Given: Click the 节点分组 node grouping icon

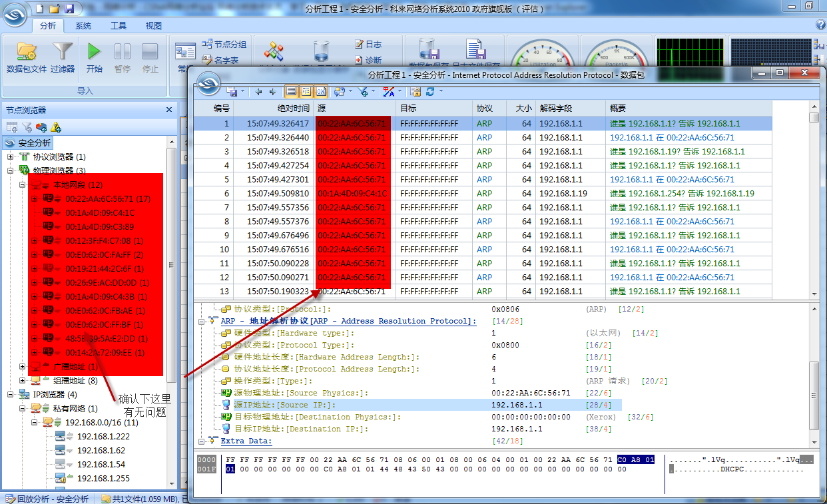Looking at the screenshot, I should click(x=227, y=44).
